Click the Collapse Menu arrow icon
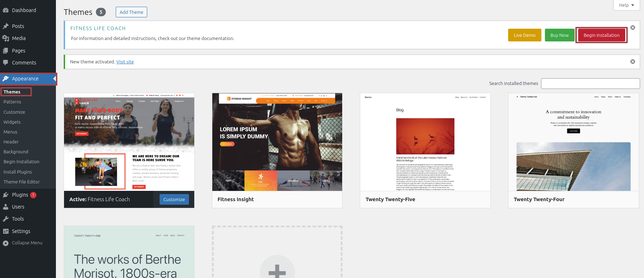644x278 pixels. (6, 243)
